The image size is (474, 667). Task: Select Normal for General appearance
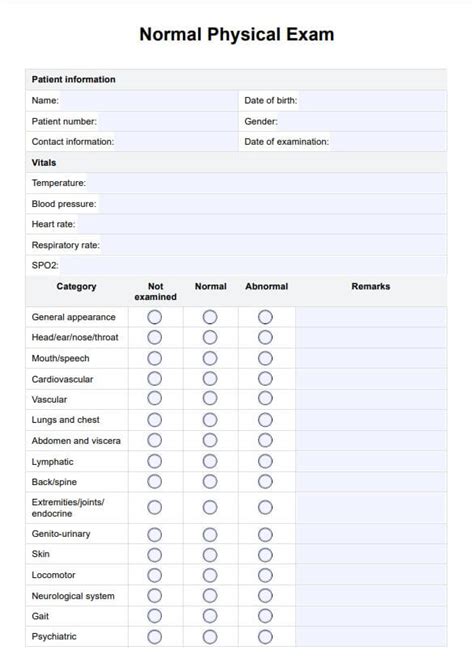click(210, 317)
